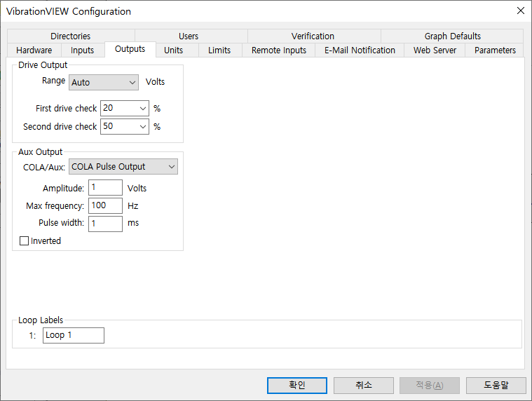Open the Drive Output Range dropdown
The height and width of the screenshot is (401, 532).
pos(104,83)
